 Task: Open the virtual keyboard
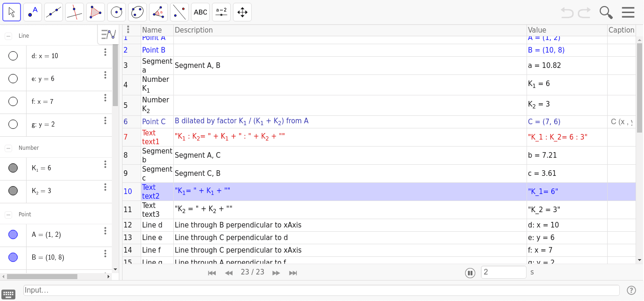[8, 294]
